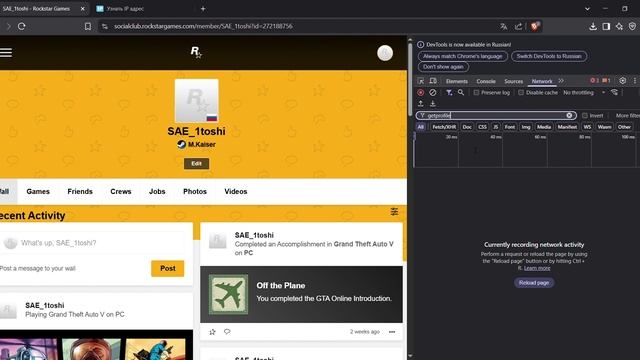Select the All request type filter
This screenshot has height=360, width=640.
point(421,127)
